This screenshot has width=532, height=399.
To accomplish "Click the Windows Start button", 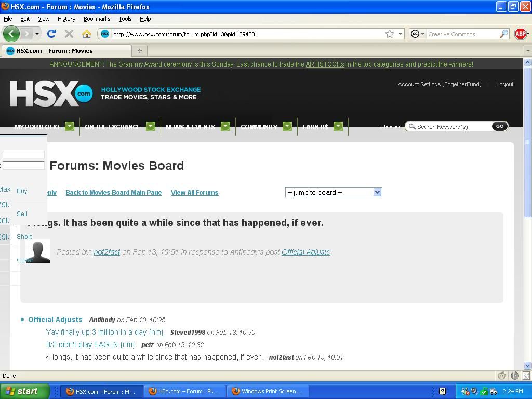I will [24, 391].
